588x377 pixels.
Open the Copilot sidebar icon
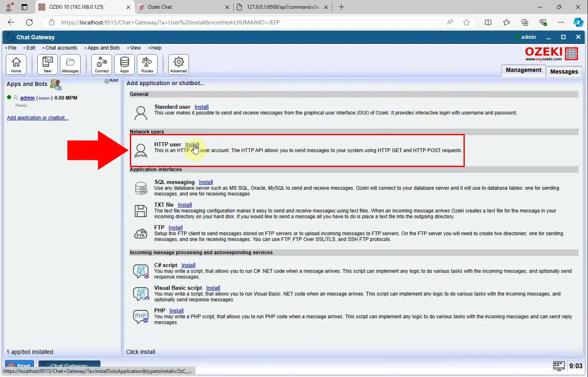[x=578, y=22]
